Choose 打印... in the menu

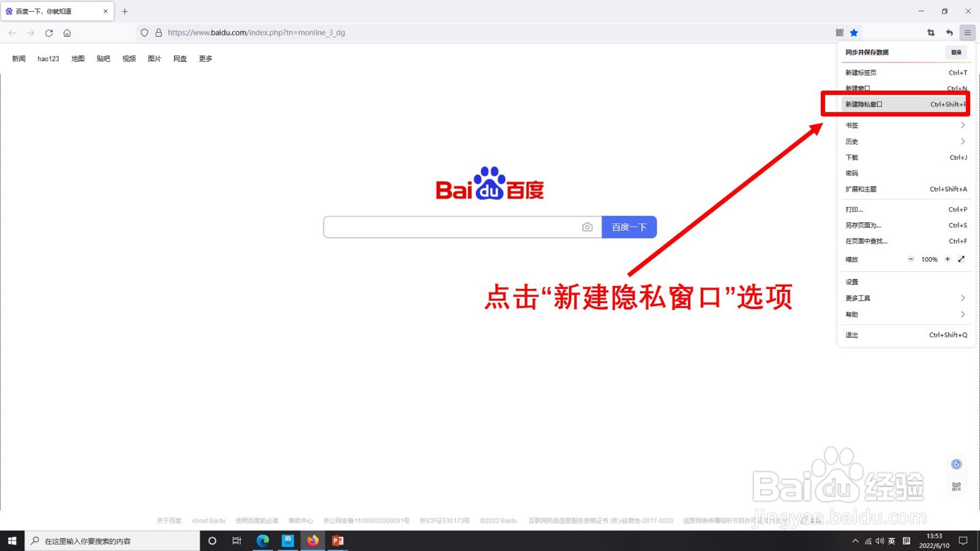[905, 210]
